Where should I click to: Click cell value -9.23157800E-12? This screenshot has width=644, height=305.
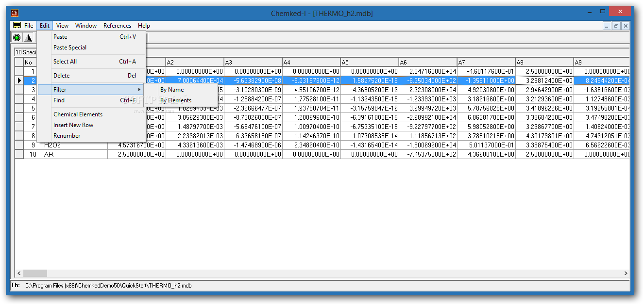(x=311, y=80)
